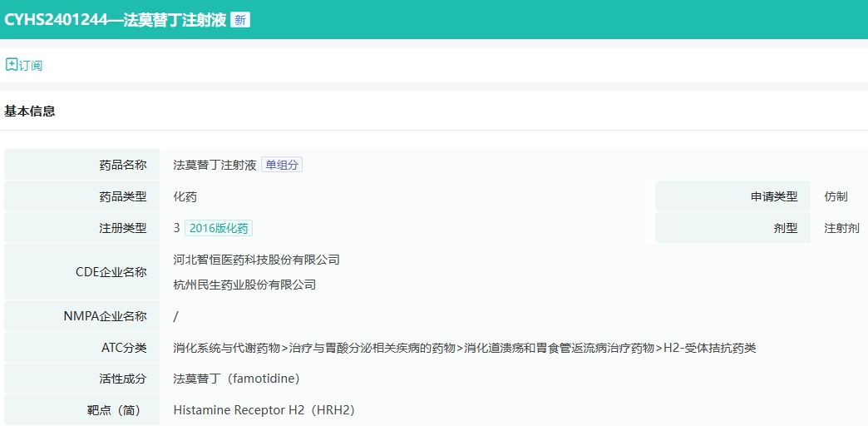Click the 药品类型 value 化药

(x=185, y=196)
